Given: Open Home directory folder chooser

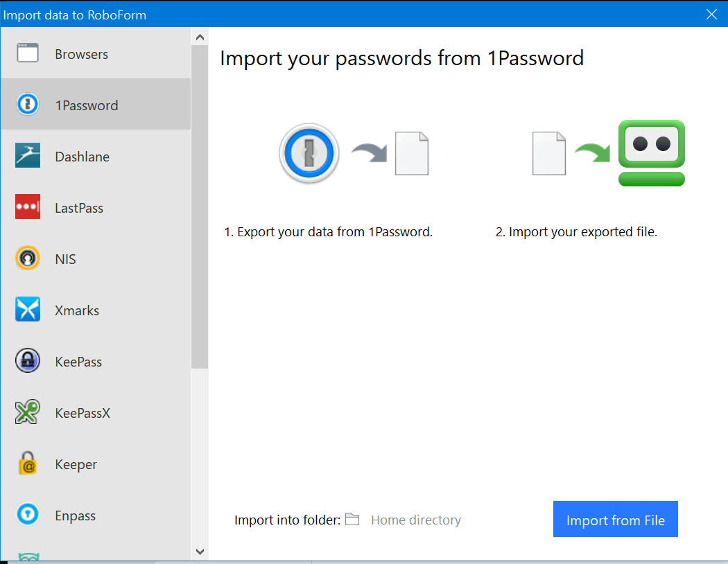Looking at the screenshot, I should point(415,520).
